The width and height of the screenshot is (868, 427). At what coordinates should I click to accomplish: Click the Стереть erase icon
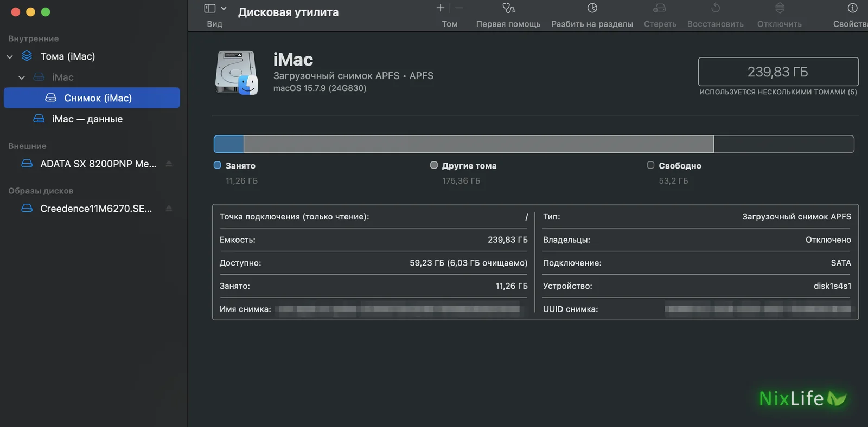[x=660, y=8]
